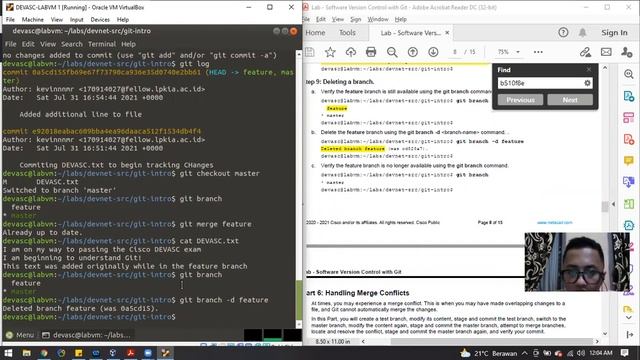Viewport: 640px width, 360px height.
Task: Open the zoom level dropdown arrow
Action: (518, 52)
